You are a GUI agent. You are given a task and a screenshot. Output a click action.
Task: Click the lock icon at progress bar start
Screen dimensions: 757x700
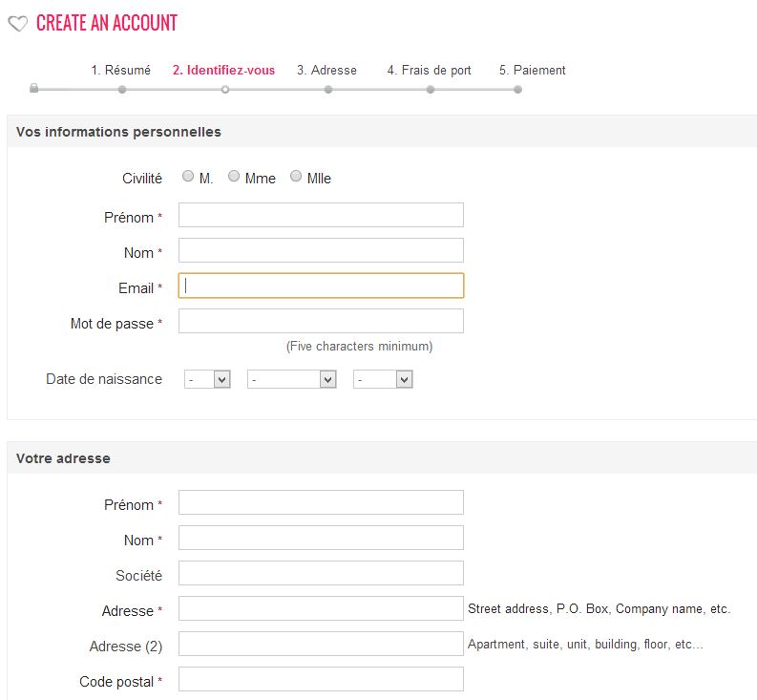[33, 88]
